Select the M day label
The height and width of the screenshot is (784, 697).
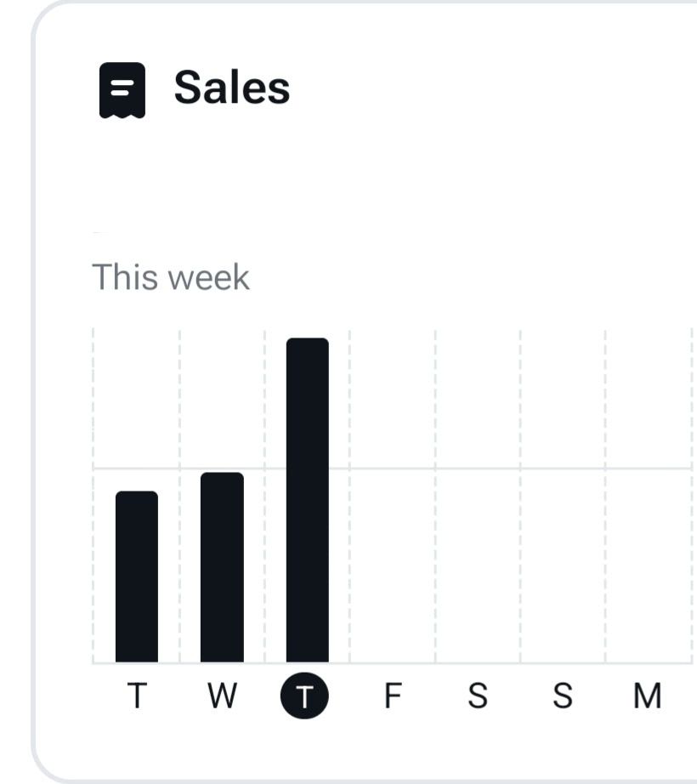[x=648, y=696]
